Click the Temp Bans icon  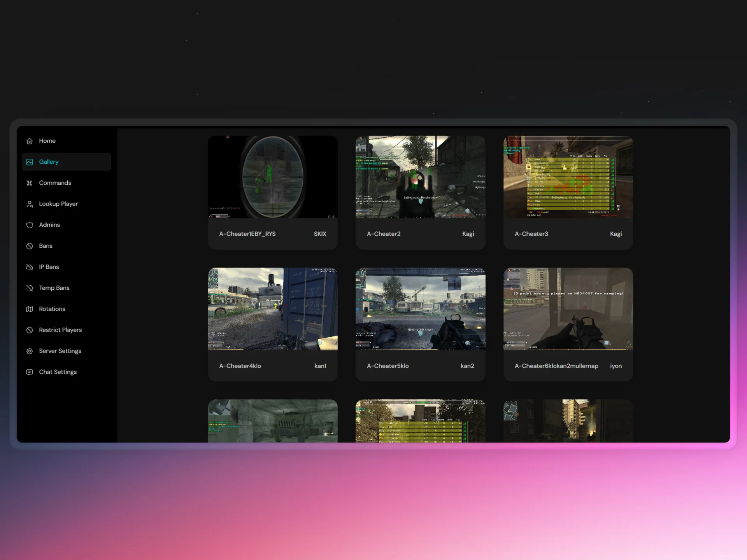(x=30, y=288)
